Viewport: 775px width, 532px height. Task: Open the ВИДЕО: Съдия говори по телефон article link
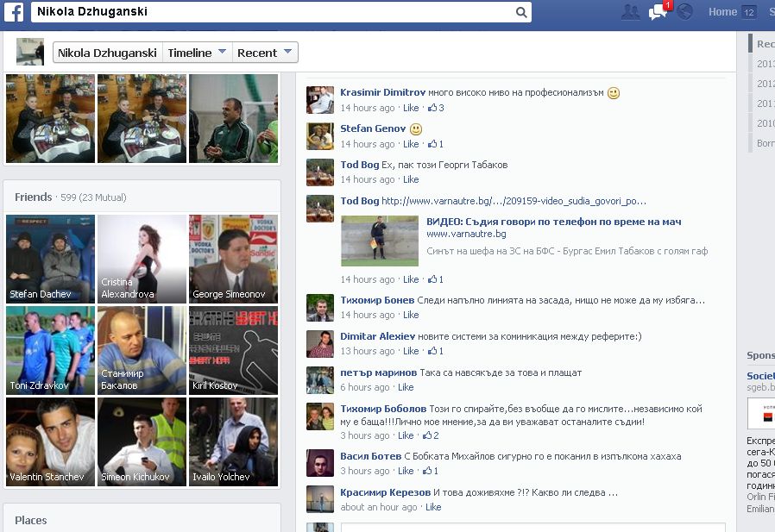click(x=553, y=222)
